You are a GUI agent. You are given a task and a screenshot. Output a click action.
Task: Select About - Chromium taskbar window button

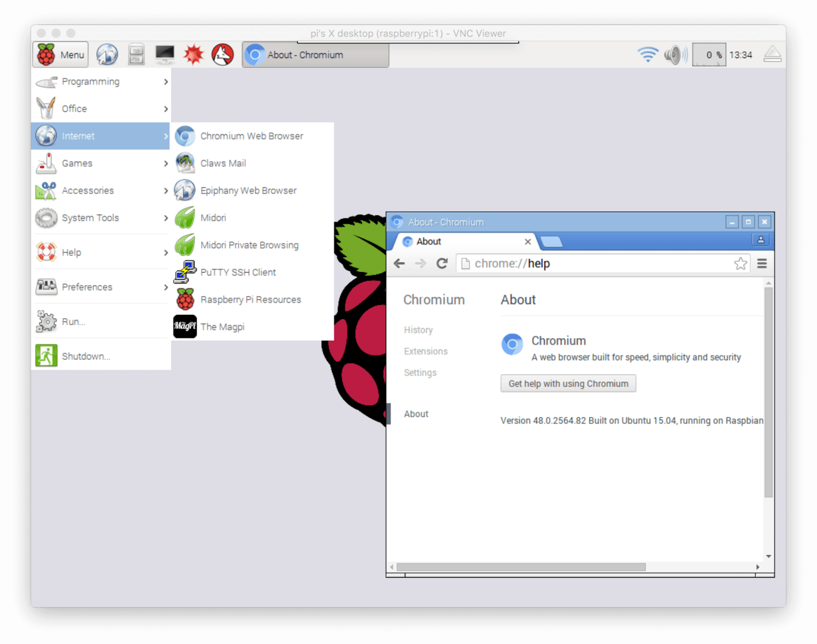click(316, 55)
